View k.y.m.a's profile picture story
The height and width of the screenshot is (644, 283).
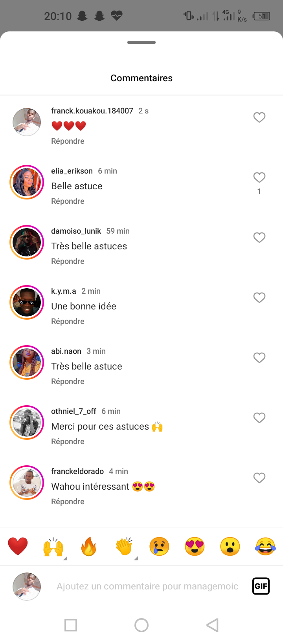[x=27, y=302]
